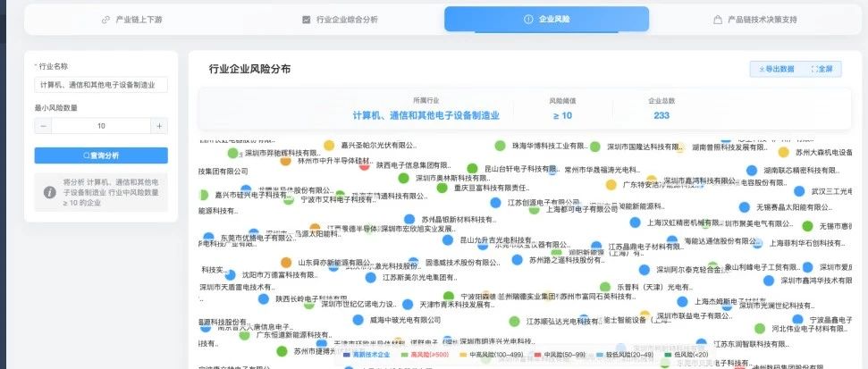Click label 深圳市羿驰辉科技有限

click(282, 154)
